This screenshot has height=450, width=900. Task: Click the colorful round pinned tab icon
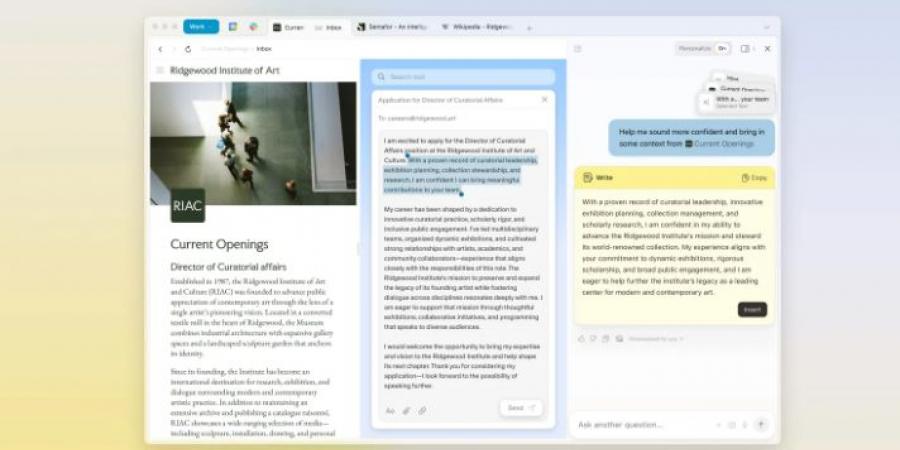pos(253,26)
